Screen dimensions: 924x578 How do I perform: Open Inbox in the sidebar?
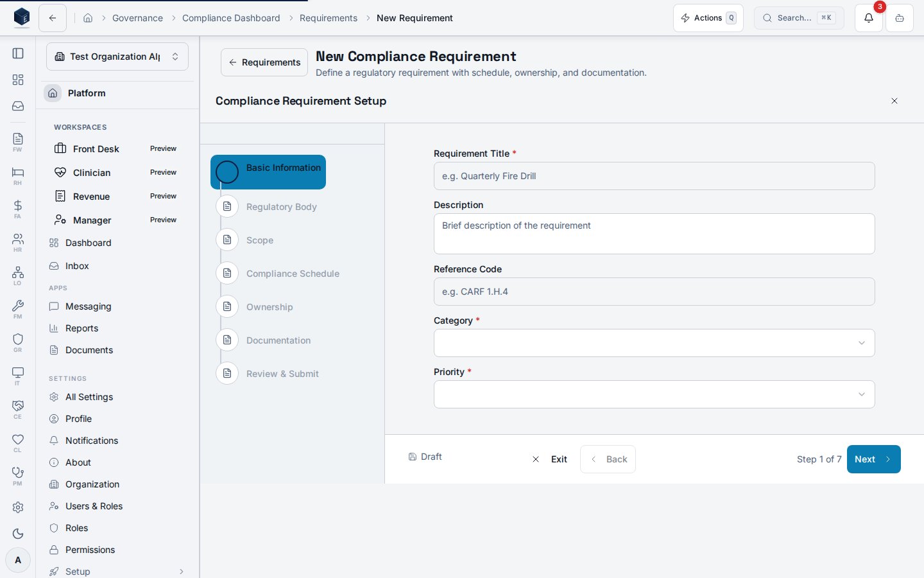tap(117, 266)
